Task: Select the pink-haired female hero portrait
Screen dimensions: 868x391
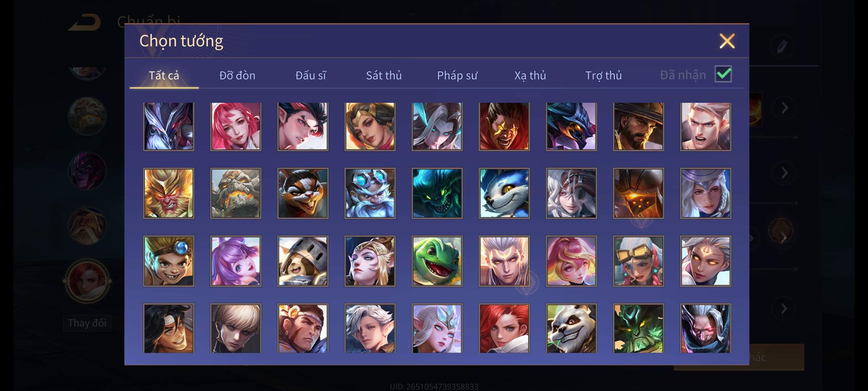Action: (x=236, y=126)
